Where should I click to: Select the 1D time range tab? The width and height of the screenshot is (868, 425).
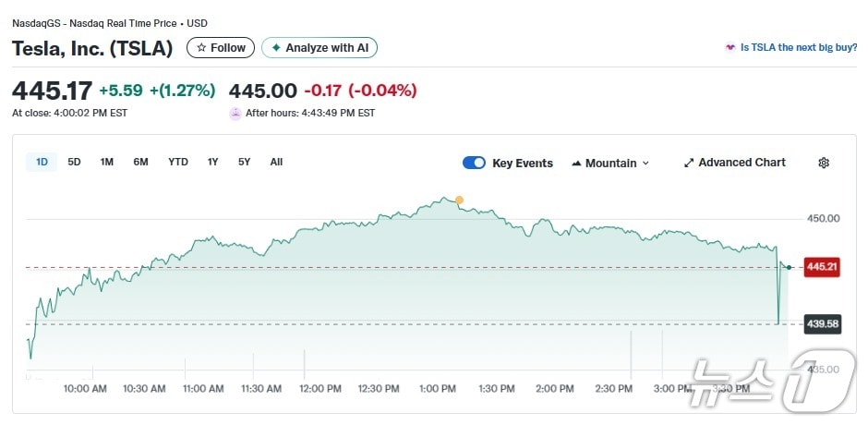(42, 162)
